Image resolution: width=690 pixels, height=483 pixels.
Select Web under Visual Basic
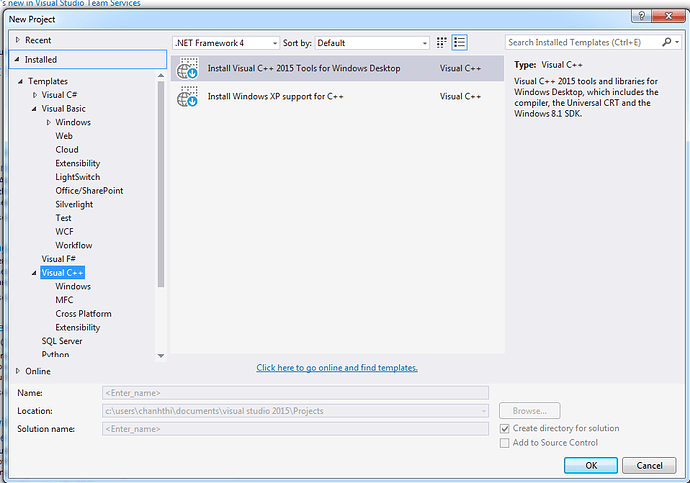click(x=64, y=136)
